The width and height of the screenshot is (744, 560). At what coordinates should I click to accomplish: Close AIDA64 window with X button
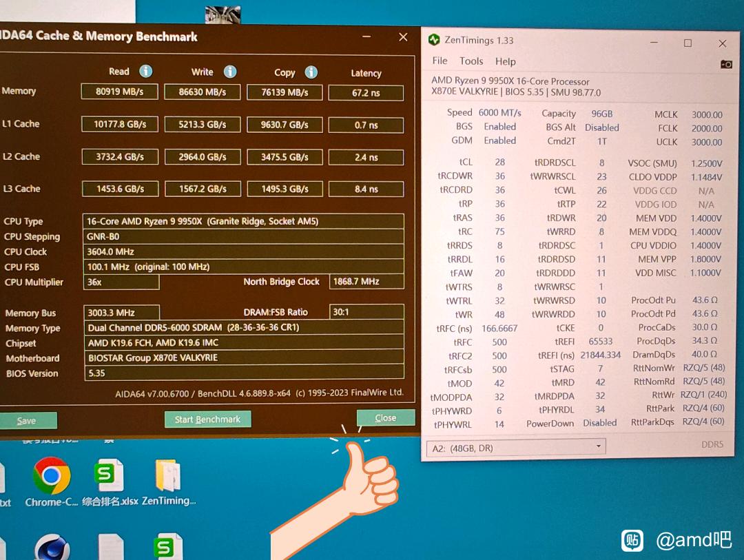pyautogui.click(x=403, y=37)
